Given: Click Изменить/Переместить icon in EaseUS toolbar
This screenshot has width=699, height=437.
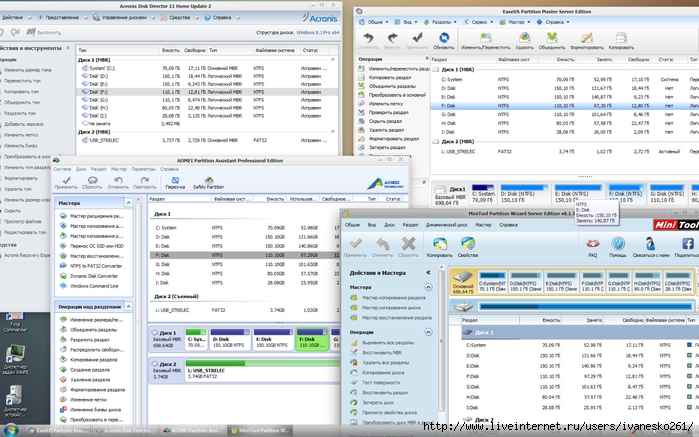Looking at the screenshot, I should 486,38.
